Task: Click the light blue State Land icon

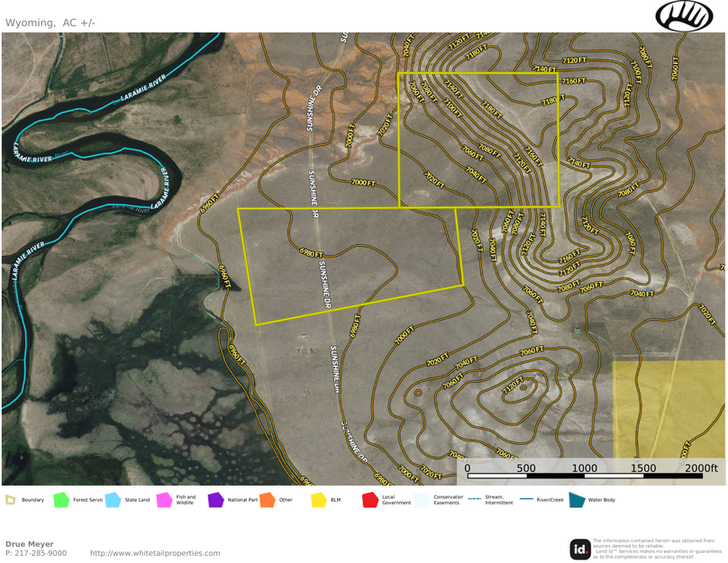Action: 113,500
